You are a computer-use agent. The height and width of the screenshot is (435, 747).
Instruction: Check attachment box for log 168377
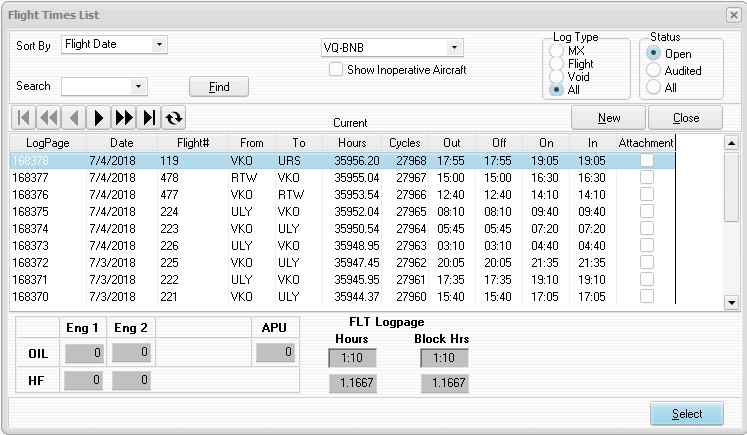coord(646,177)
